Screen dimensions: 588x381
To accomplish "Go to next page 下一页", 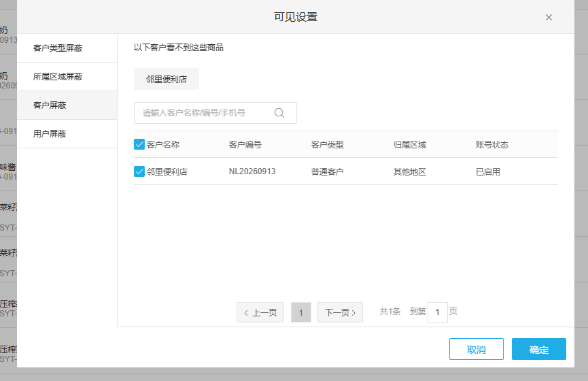I will [340, 312].
